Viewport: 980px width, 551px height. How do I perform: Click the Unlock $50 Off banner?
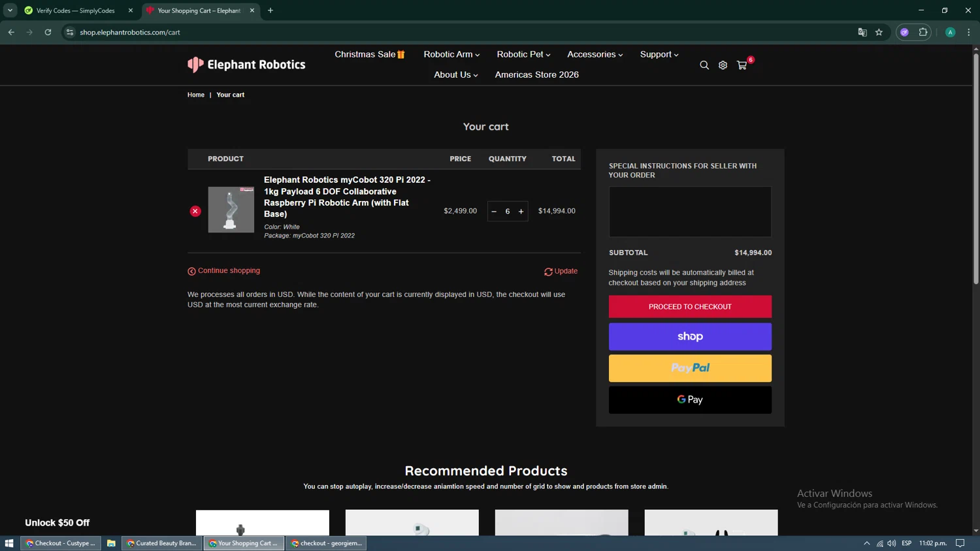pos(57,522)
